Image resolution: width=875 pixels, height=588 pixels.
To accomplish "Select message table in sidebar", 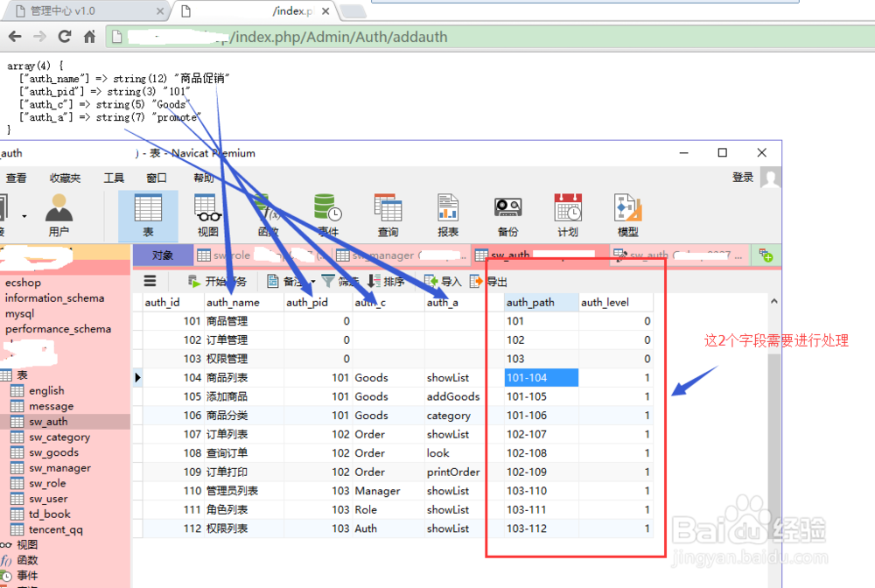I will pyautogui.click(x=51, y=406).
